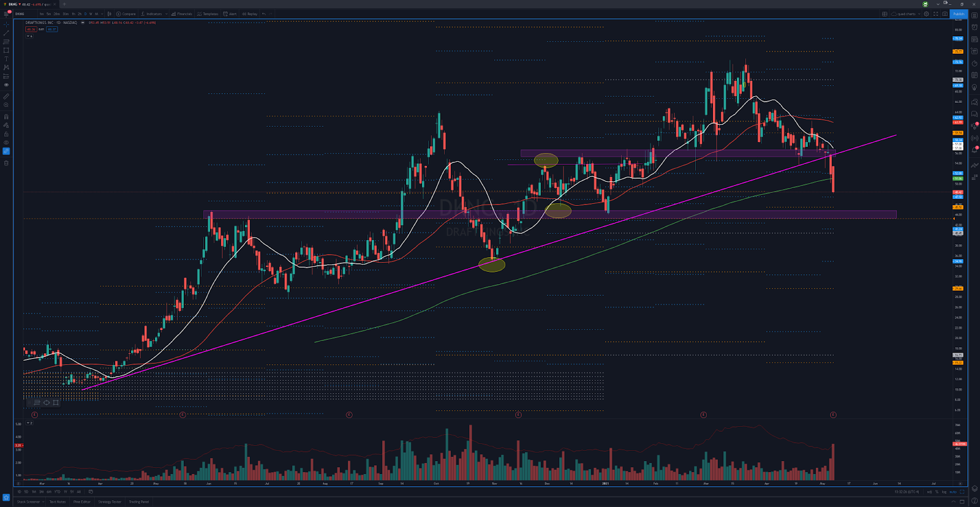Open the Fibonacci and pitchfork tools
The image size is (980, 507).
(x=6, y=42)
